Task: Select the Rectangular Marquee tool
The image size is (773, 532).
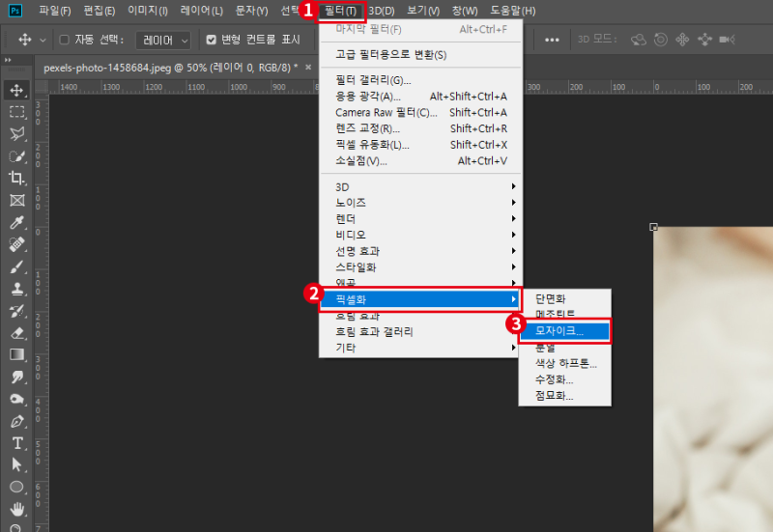Action: [x=16, y=112]
